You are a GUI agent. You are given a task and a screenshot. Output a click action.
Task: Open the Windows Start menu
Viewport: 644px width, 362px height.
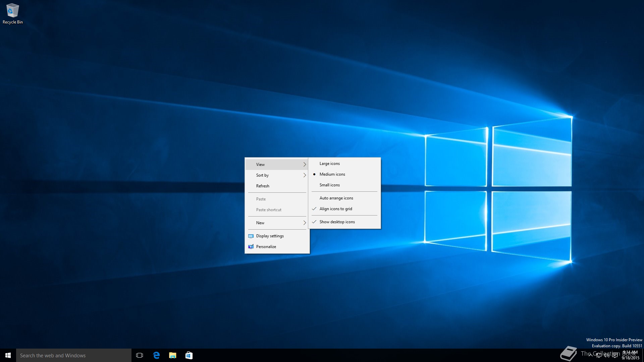click(8, 355)
